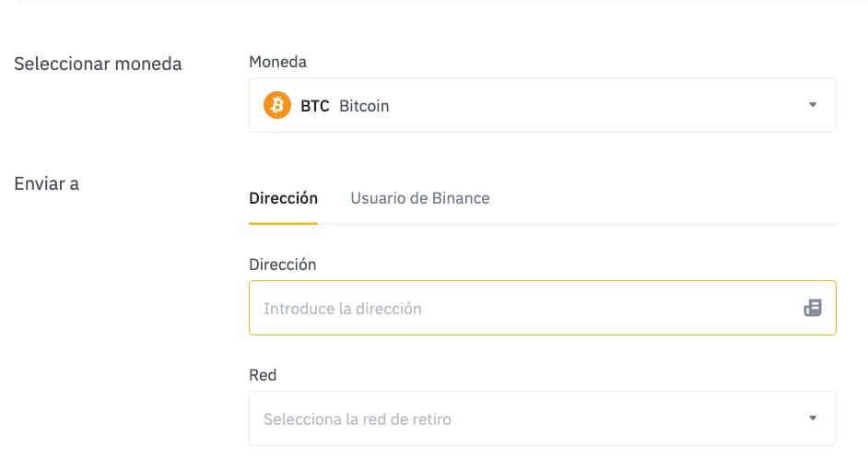
Task: Click the Red field label
Action: click(262, 375)
